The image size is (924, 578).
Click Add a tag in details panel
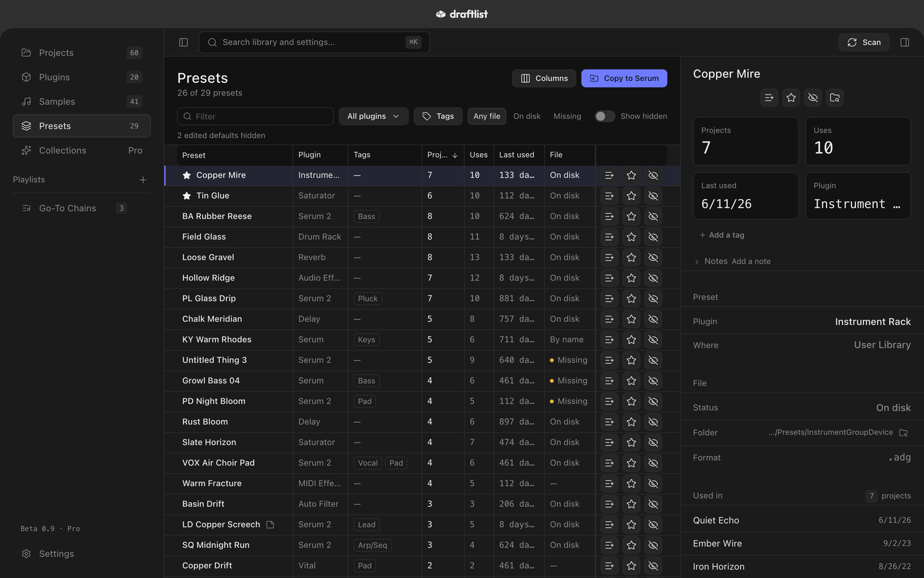[722, 235]
